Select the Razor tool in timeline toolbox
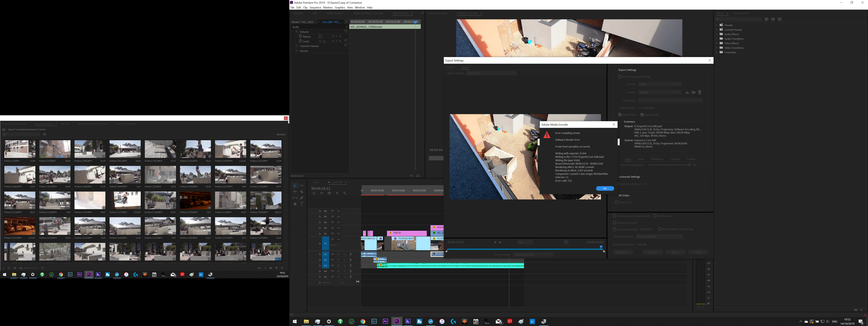 click(x=302, y=192)
